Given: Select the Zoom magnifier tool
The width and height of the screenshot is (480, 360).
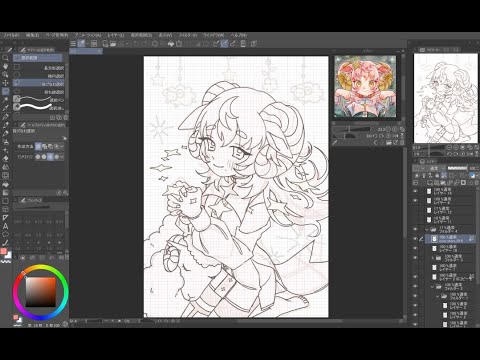Looking at the screenshot, I should (x=5, y=58).
